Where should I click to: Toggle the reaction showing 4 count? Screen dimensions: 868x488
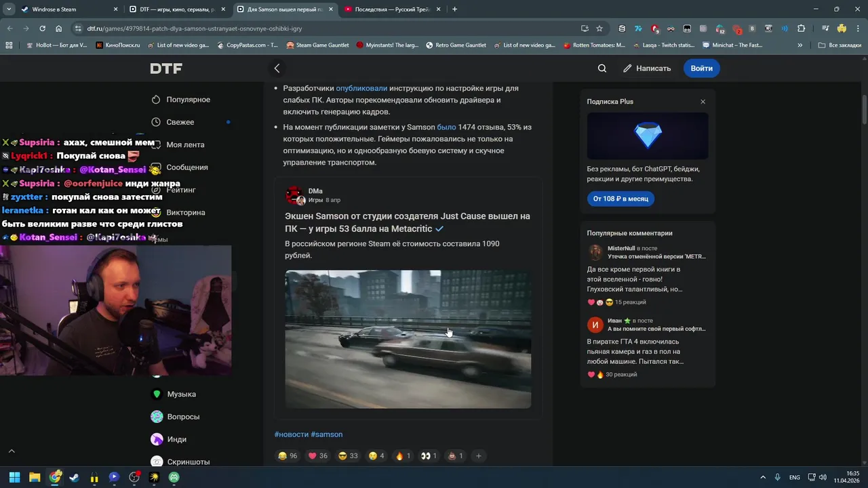click(376, 456)
